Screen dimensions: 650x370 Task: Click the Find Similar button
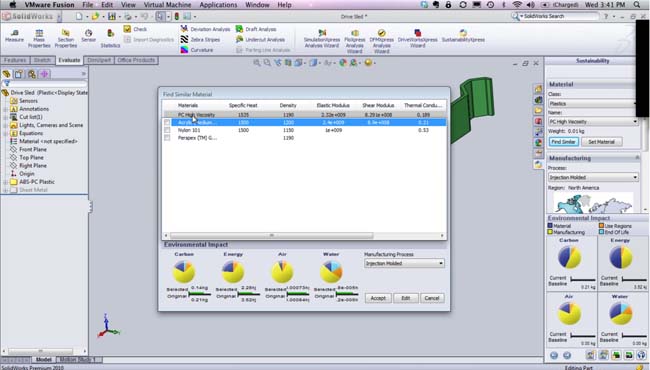563,142
